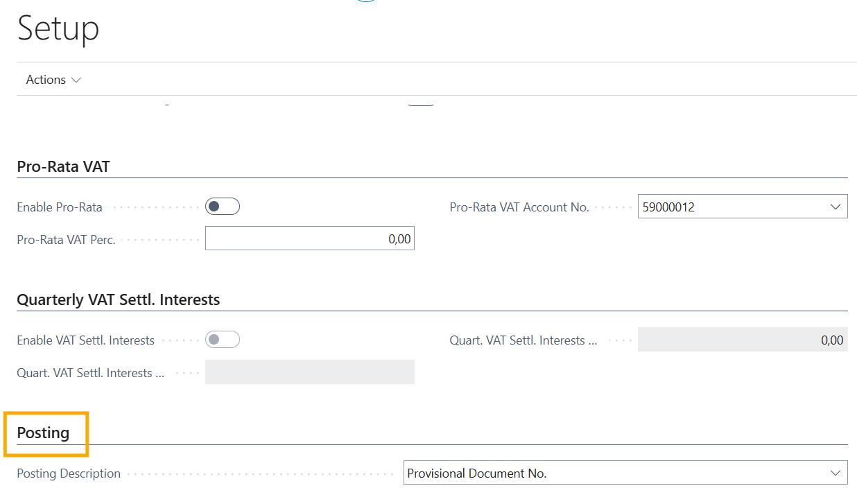This screenshot has height=504, width=857.
Task: Click the Posting Description label
Action: tap(69, 473)
